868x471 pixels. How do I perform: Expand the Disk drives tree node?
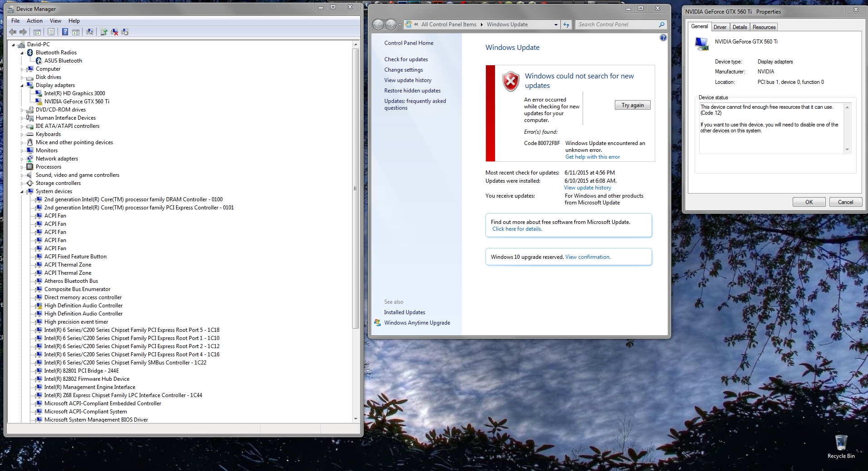tap(22, 77)
